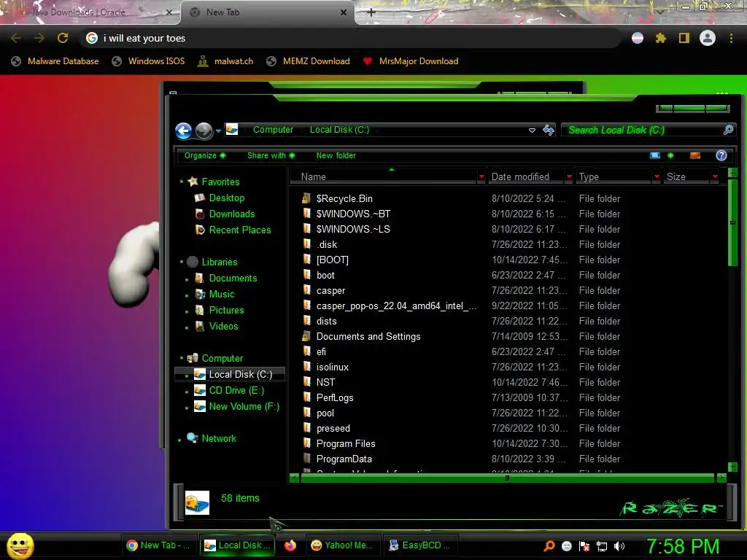This screenshot has width=747, height=560.
Task: Sort by Date modified column
Action: click(527, 176)
